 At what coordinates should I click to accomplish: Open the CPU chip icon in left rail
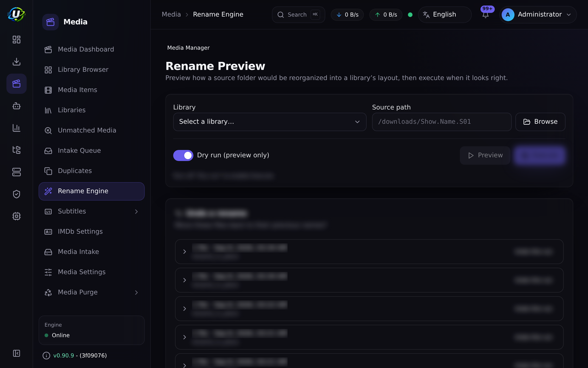[x=16, y=216]
